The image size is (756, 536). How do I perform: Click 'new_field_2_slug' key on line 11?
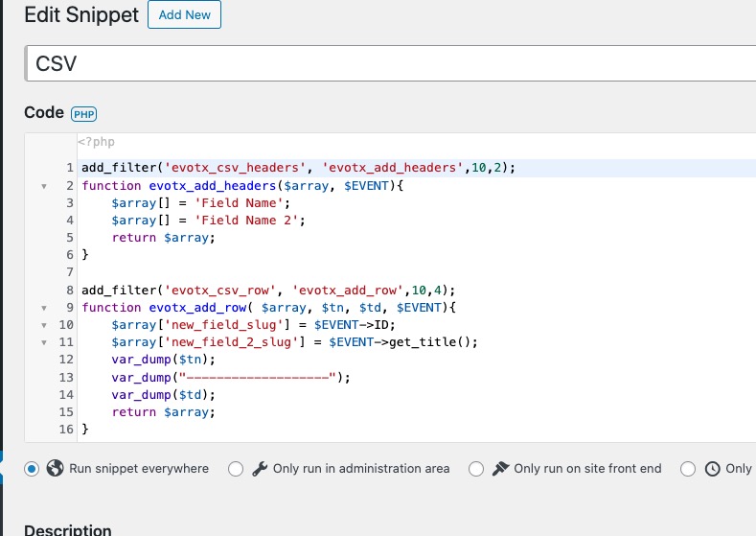(x=232, y=342)
